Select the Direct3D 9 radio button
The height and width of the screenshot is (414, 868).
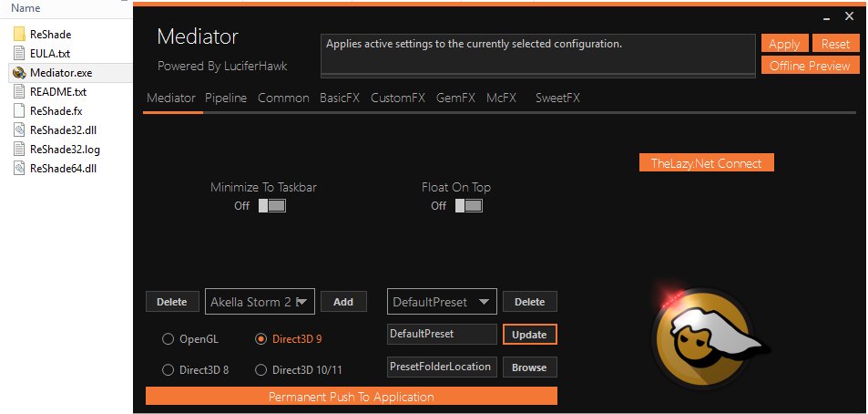[x=260, y=339]
